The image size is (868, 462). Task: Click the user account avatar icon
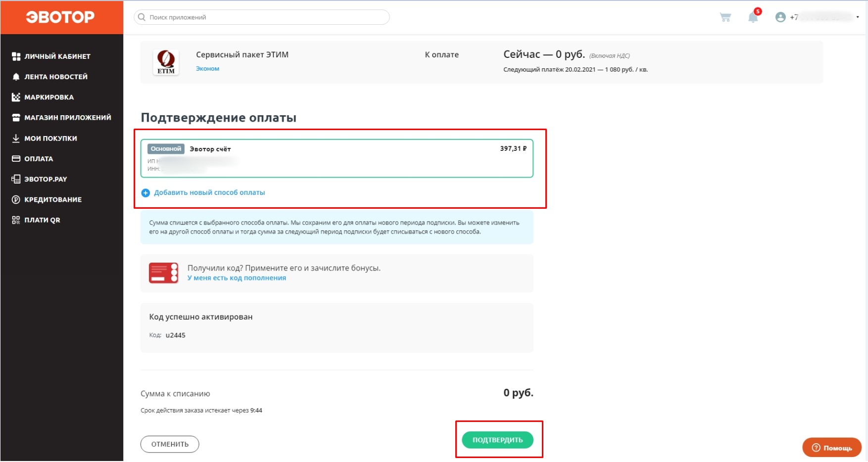pos(780,17)
